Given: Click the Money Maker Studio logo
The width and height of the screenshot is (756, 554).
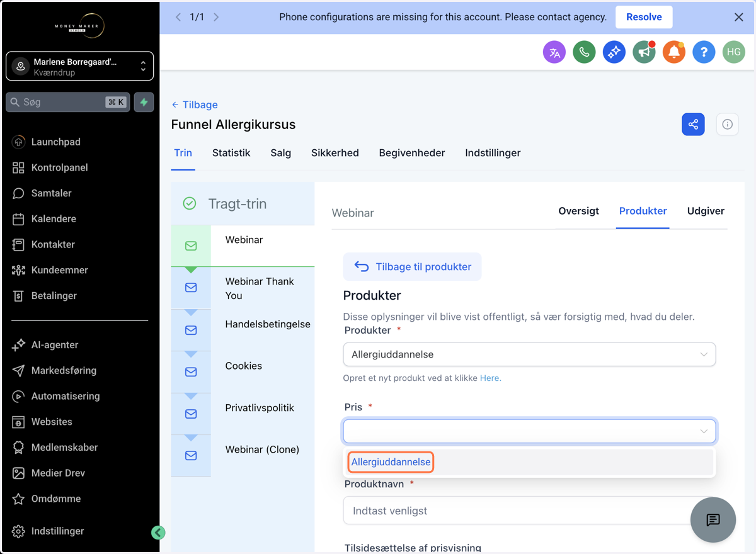Looking at the screenshot, I should 79,26.
